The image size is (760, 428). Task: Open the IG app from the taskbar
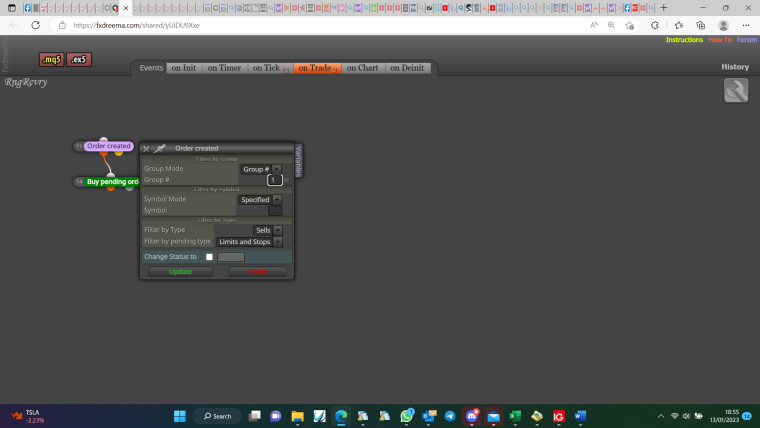[x=558, y=416]
